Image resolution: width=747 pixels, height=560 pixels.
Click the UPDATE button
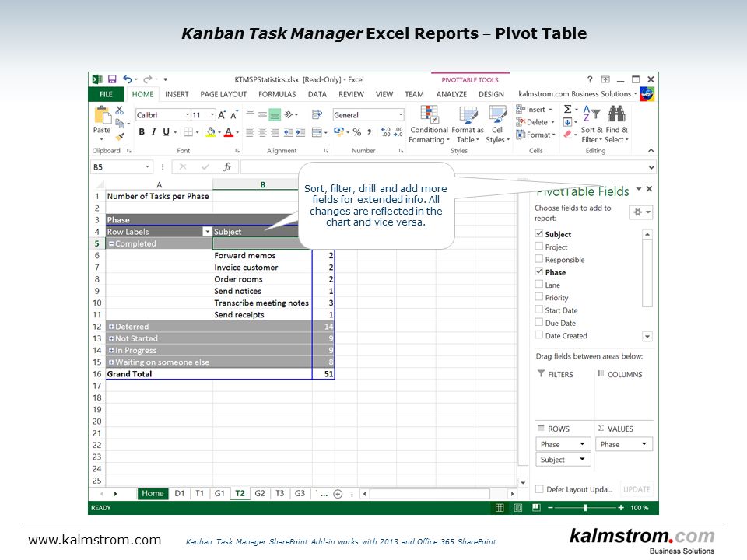[x=637, y=489]
